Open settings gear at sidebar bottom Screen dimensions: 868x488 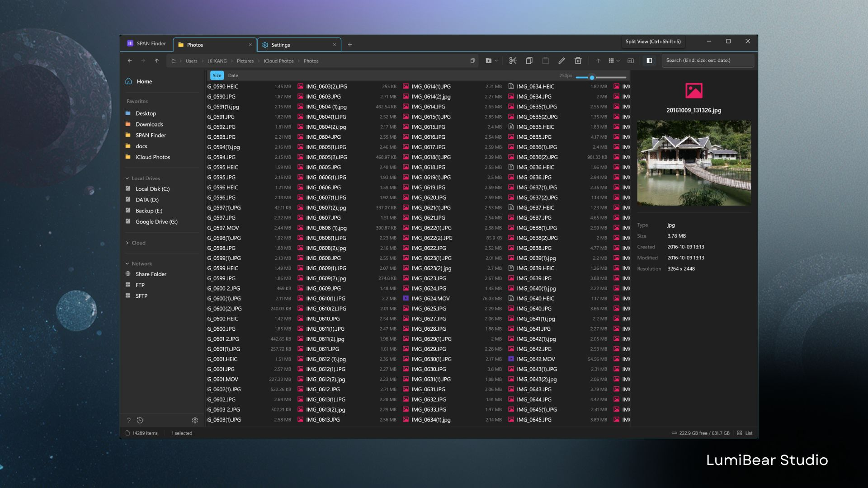click(195, 420)
